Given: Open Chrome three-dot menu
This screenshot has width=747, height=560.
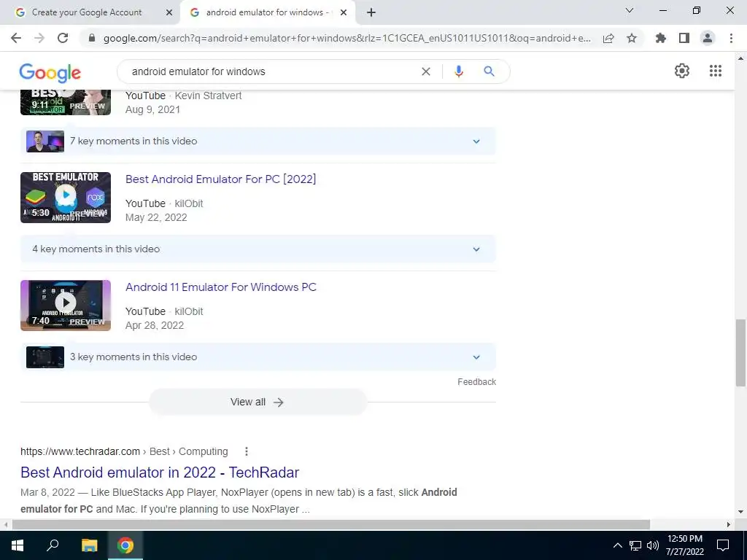Looking at the screenshot, I should click(x=731, y=38).
